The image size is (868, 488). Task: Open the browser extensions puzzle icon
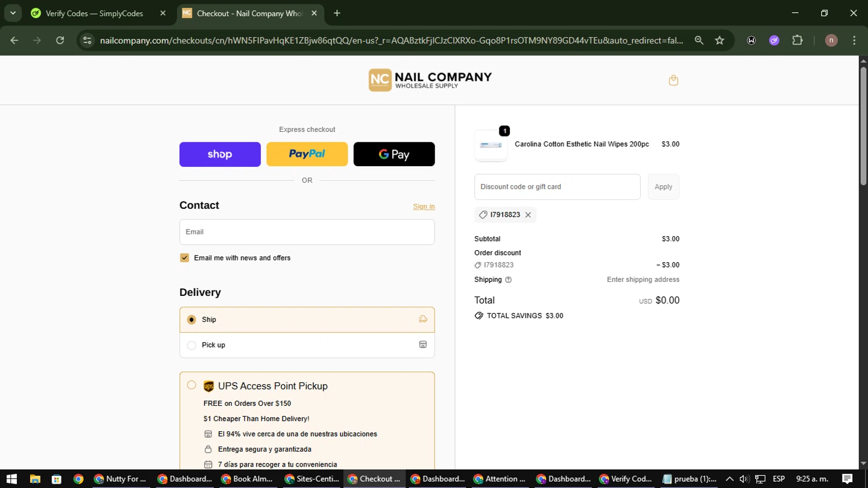(x=797, y=41)
